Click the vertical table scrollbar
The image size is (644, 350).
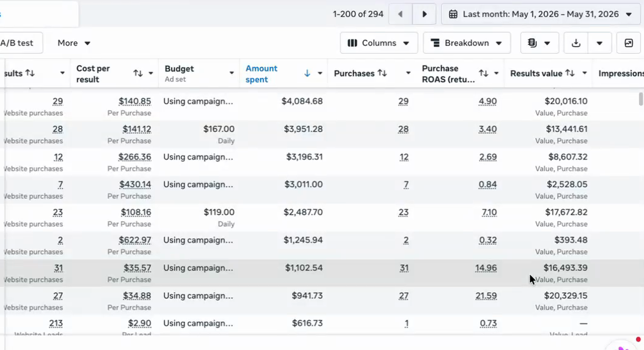tap(641, 99)
